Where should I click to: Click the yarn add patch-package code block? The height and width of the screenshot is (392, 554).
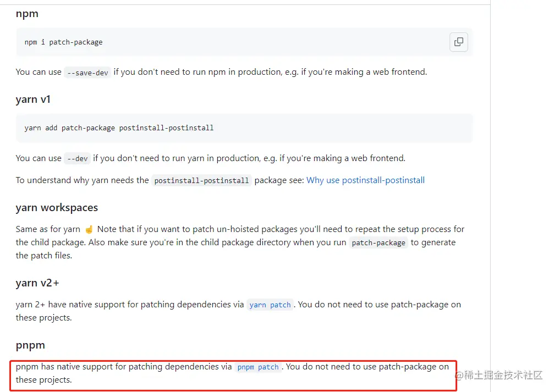119,128
